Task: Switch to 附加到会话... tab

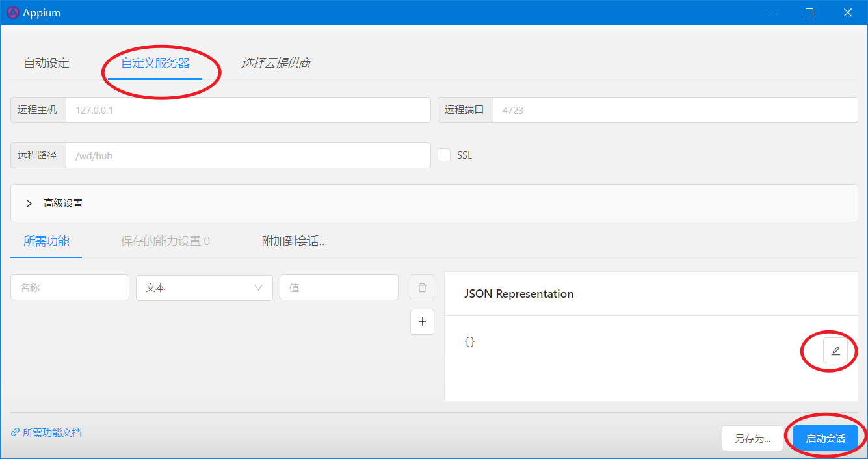Action: click(295, 241)
